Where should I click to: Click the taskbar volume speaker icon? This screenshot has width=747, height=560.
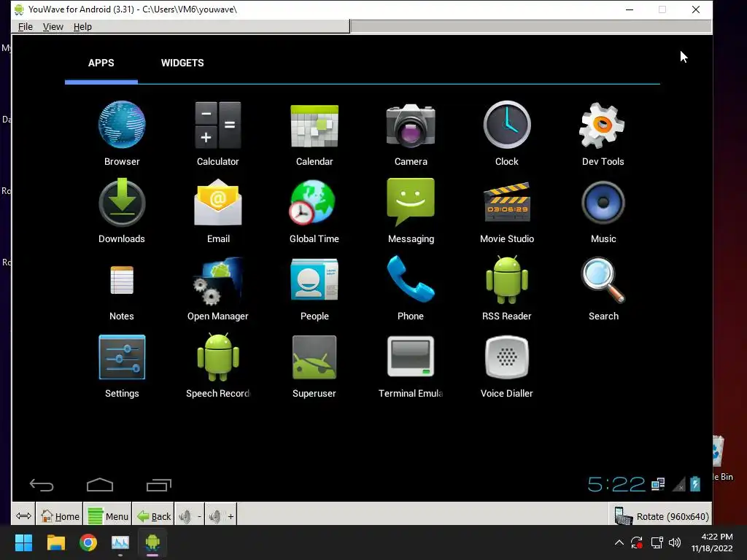pyautogui.click(x=675, y=542)
